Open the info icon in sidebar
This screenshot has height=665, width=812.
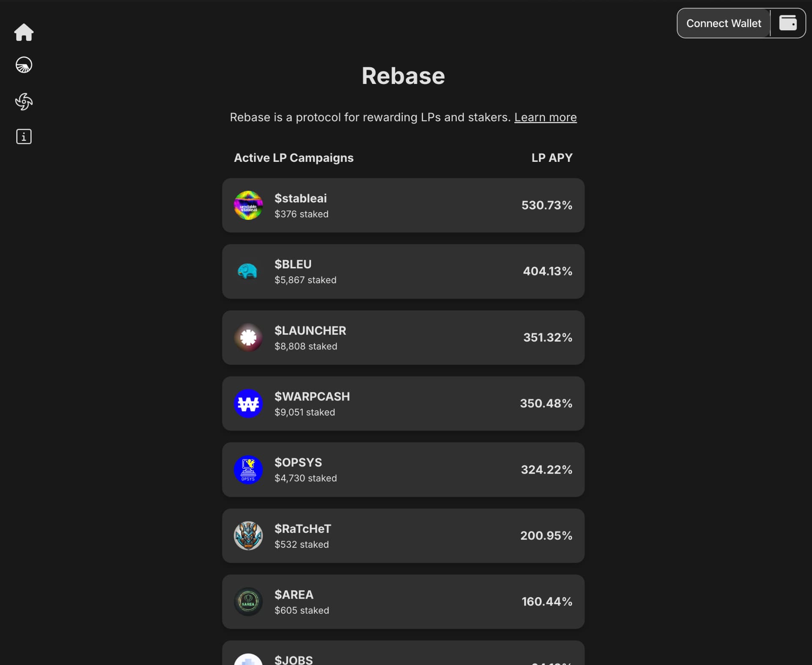(x=24, y=137)
